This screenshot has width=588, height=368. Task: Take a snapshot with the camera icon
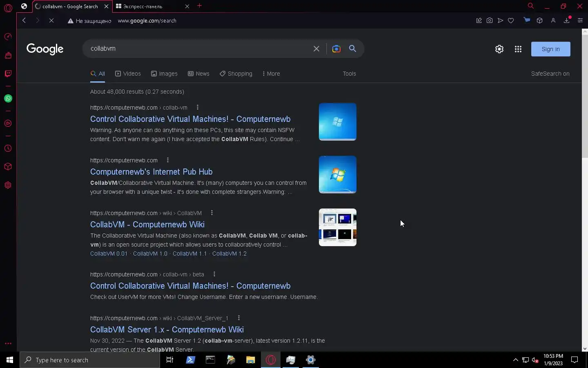coord(490,20)
